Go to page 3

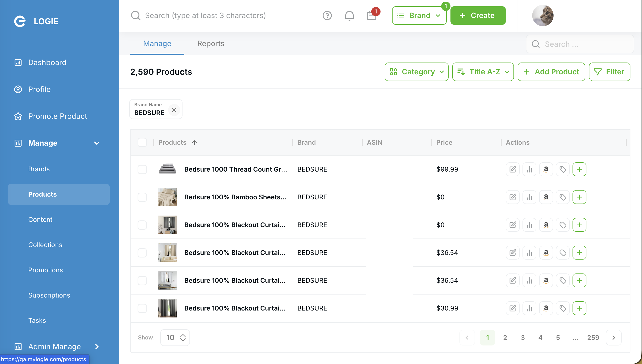[x=523, y=338]
